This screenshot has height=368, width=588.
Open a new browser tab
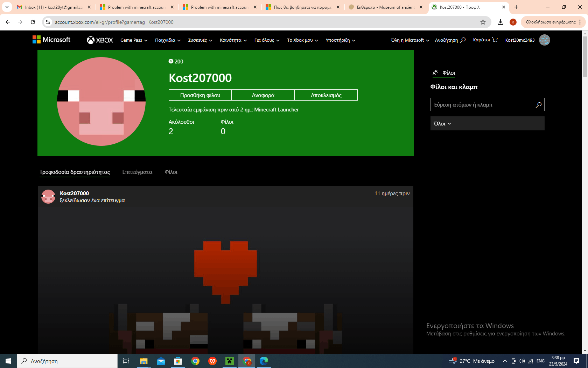click(516, 7)
